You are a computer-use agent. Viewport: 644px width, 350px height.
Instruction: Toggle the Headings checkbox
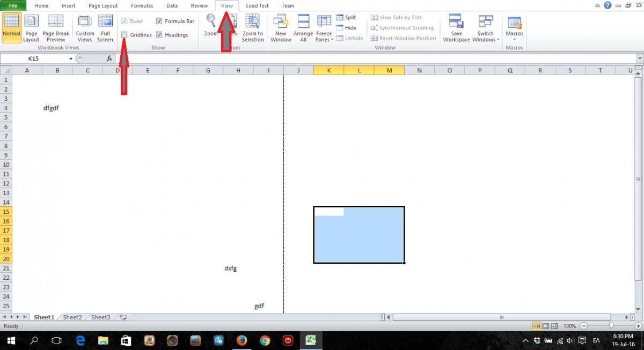(159, 35)
